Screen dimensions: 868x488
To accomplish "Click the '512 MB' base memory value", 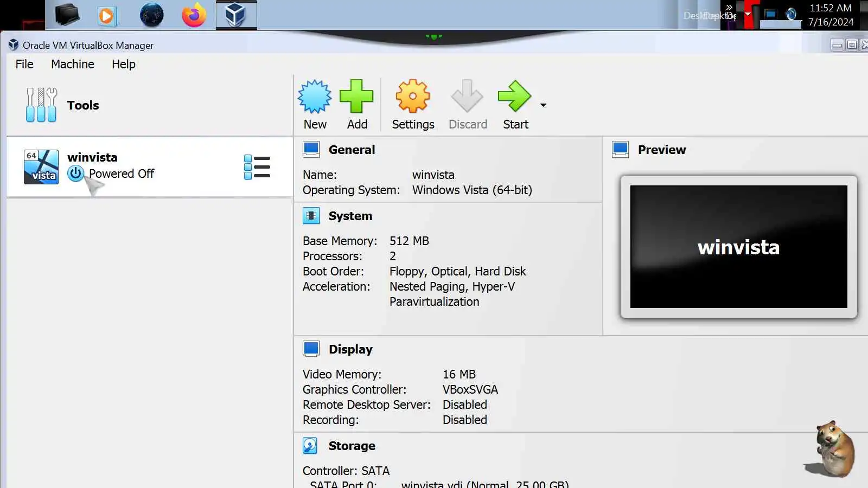I will click(409, 241).
